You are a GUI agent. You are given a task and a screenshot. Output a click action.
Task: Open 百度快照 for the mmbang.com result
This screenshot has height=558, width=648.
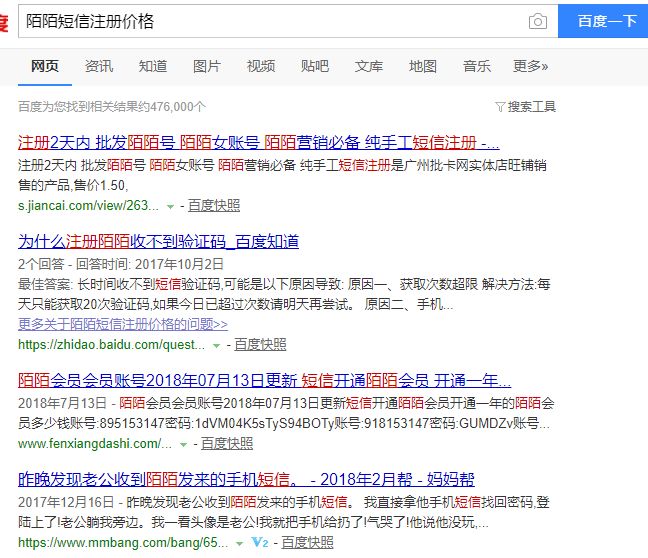pyautogui.click(x=307, y=542)
